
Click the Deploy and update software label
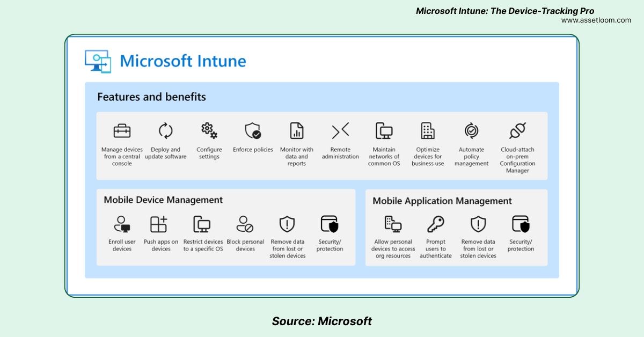(x=165, y=153)
